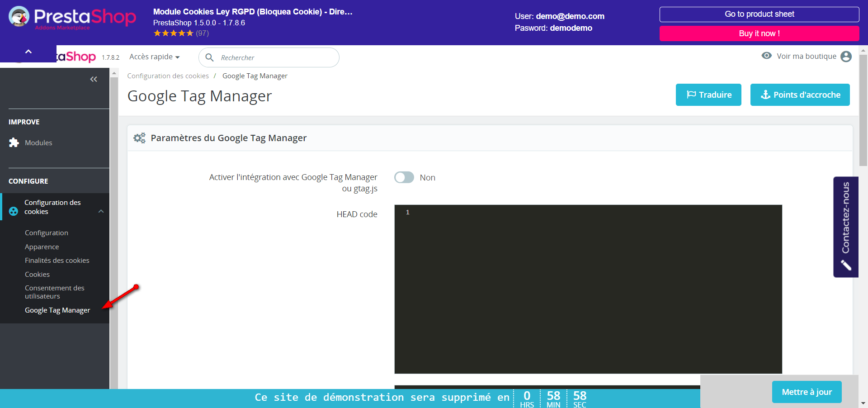Click the Paramètres du Google Tag Manager heading

[229, 138]
